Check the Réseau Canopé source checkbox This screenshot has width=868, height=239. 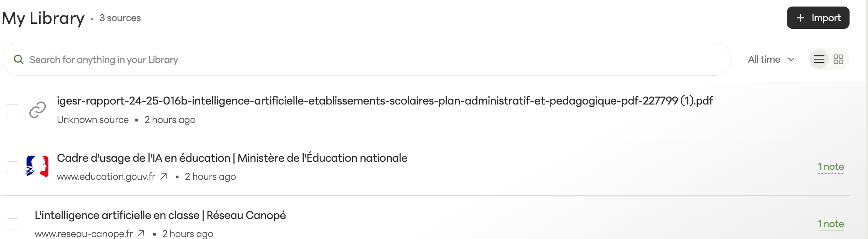point(13,224)
